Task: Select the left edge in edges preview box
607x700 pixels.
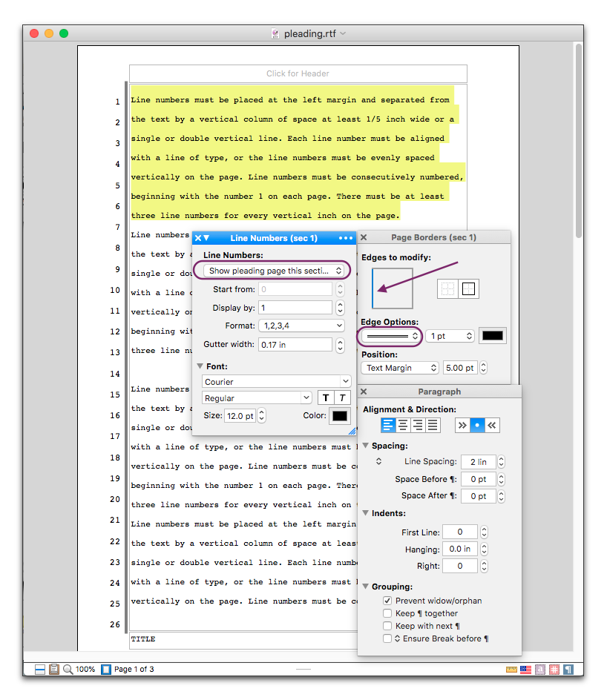Action: pos(373,288)
